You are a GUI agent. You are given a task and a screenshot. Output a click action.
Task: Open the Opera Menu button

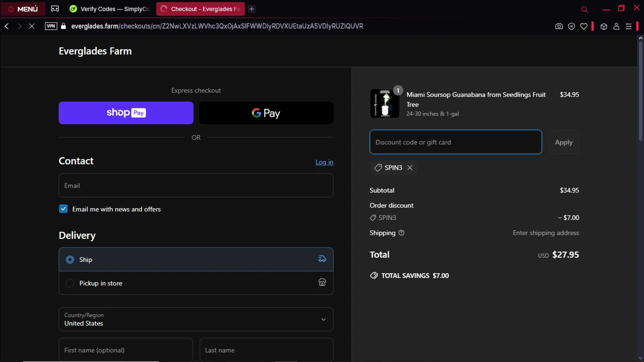(23, 9)
